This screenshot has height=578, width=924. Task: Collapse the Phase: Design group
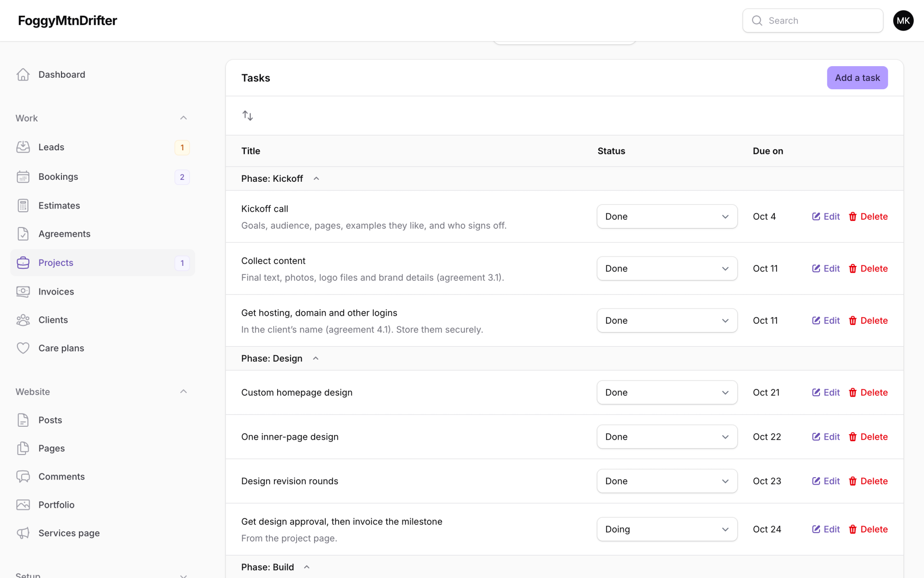[x=316, y=358]
